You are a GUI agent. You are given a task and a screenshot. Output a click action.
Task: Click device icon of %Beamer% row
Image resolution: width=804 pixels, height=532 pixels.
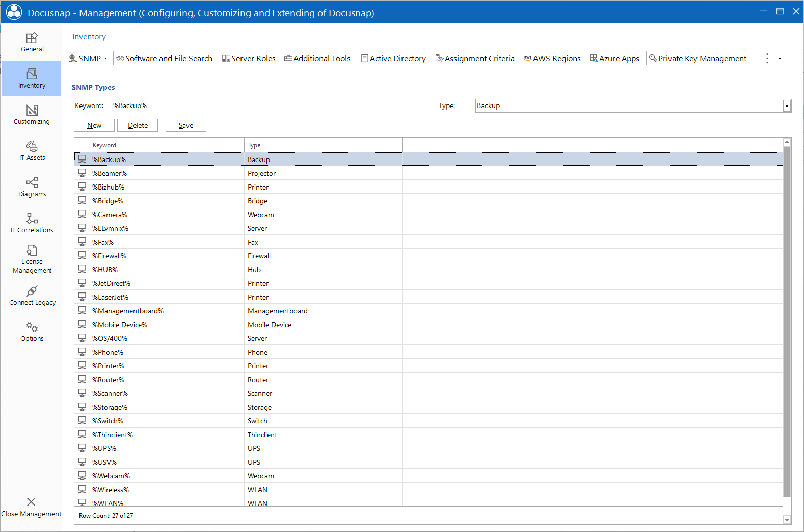coord(82,173)
